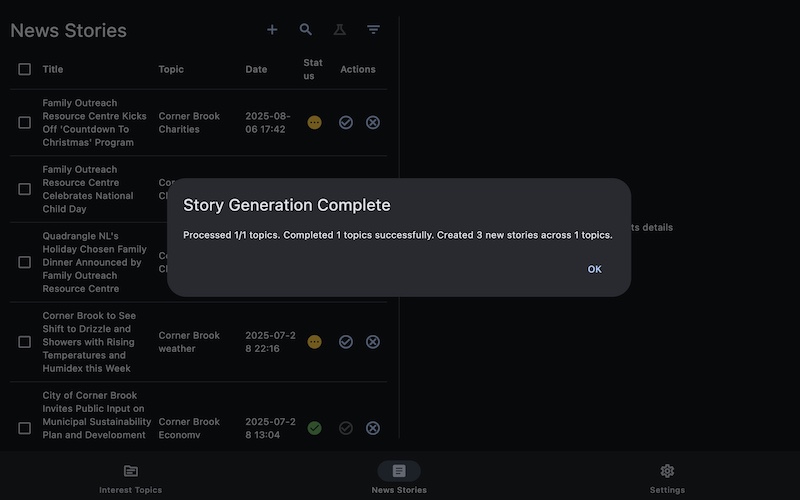
Task: Check the 'Countdown To Christmas' story checkbox
Action: click(x=24, y=122)
